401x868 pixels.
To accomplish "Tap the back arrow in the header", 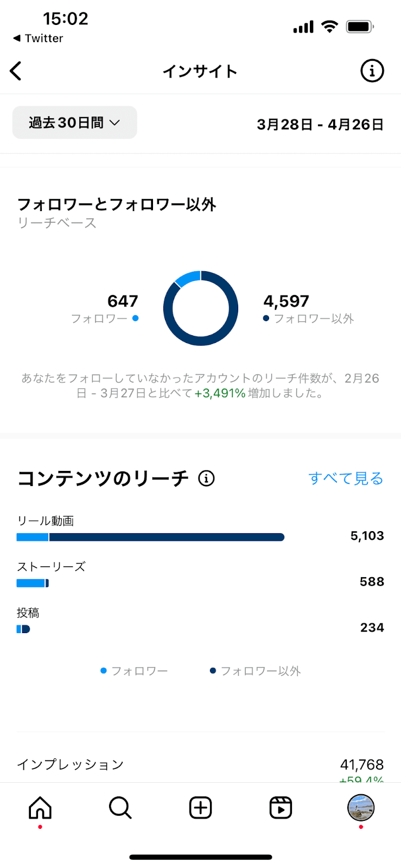I will click(16, 71).
